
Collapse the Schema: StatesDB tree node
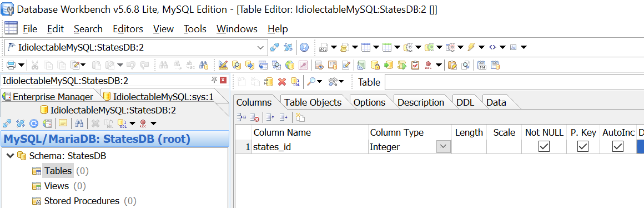click(10, 156)
